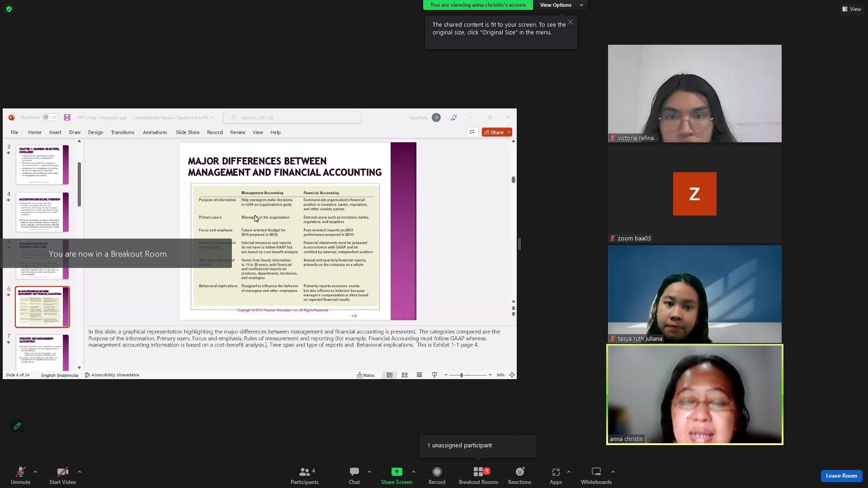Expand Whiteboards options arrow
The height and width of the screenshot is (488, 868).
click(613, 472)
